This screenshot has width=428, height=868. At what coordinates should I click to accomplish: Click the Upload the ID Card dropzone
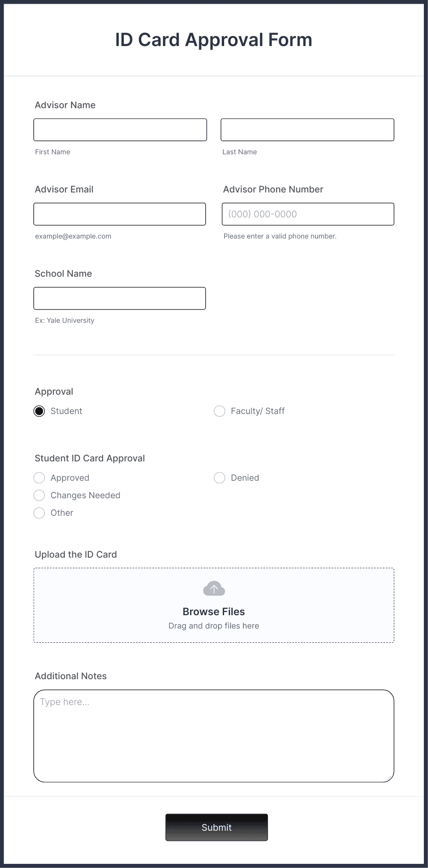point(214,606)
